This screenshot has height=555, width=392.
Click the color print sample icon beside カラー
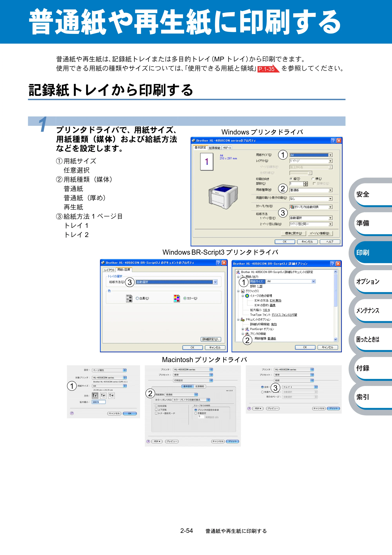point(177,298)
